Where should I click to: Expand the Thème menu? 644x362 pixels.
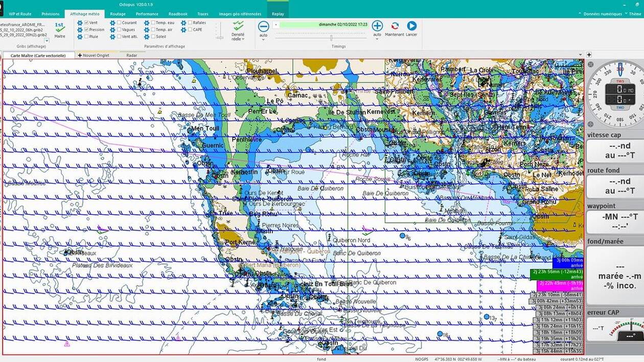tap(635, 14)
